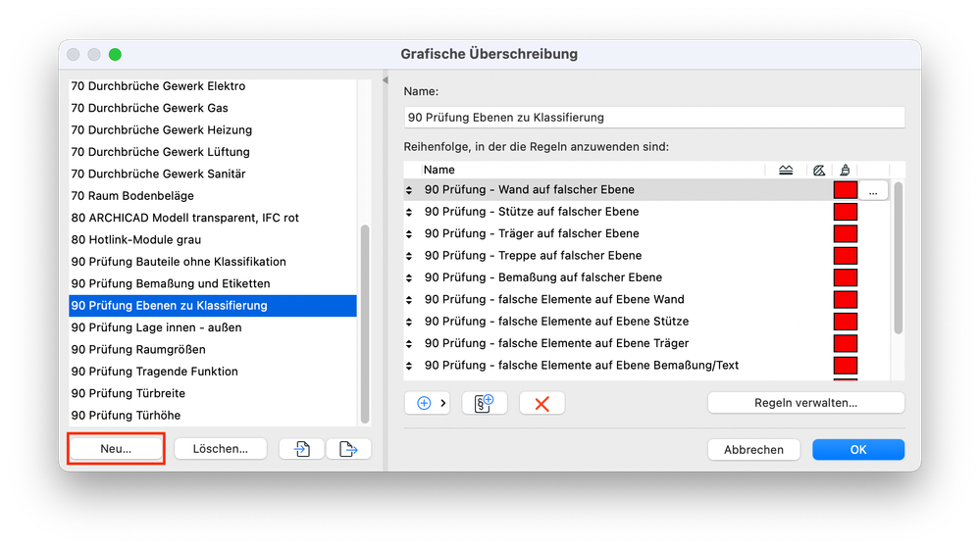Click the line type column header icon

click(786, 170)
